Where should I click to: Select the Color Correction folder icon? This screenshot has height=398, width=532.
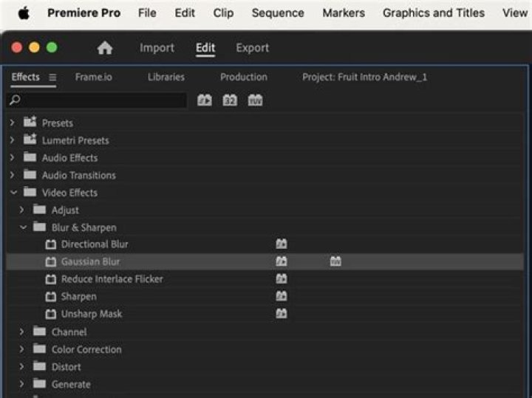(39, 349)
